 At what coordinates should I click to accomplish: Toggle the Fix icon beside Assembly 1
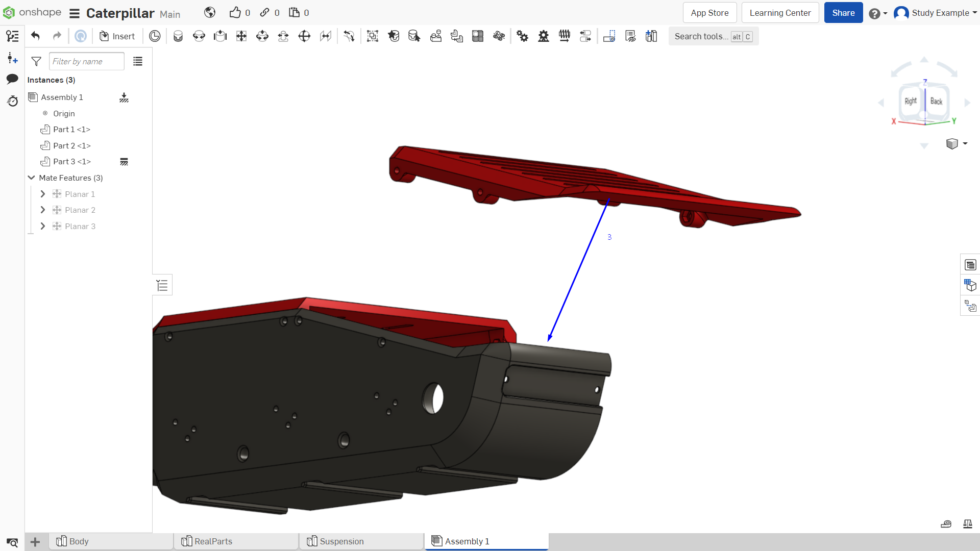124,97
